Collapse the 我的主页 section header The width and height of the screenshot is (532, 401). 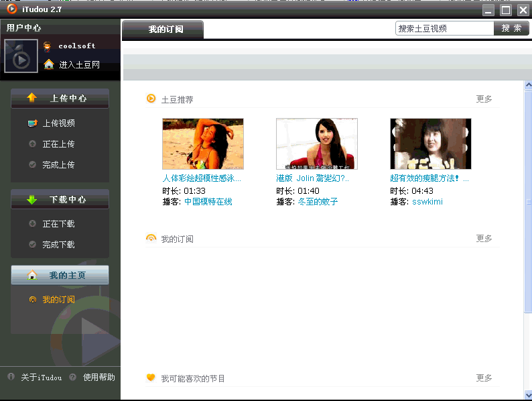point(60,275)
